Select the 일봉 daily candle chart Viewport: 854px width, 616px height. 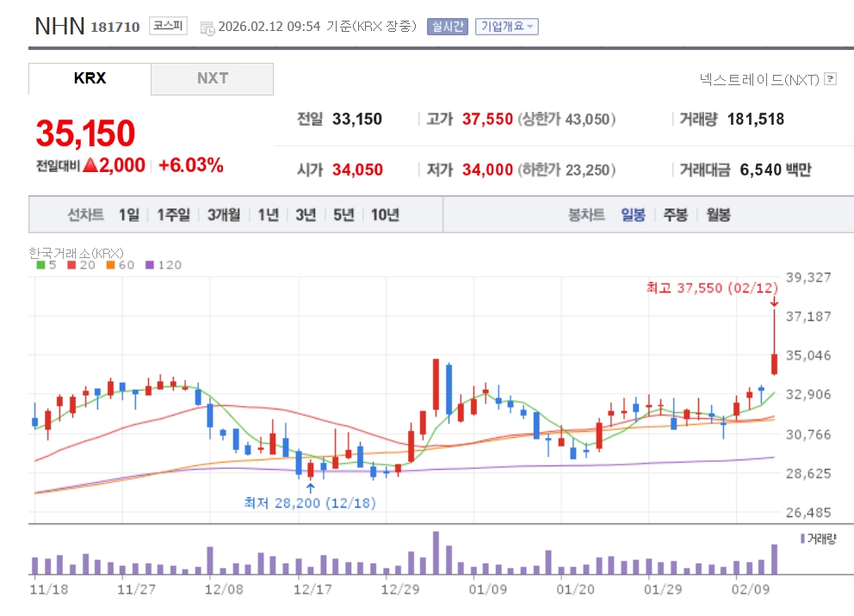[634, 215]
